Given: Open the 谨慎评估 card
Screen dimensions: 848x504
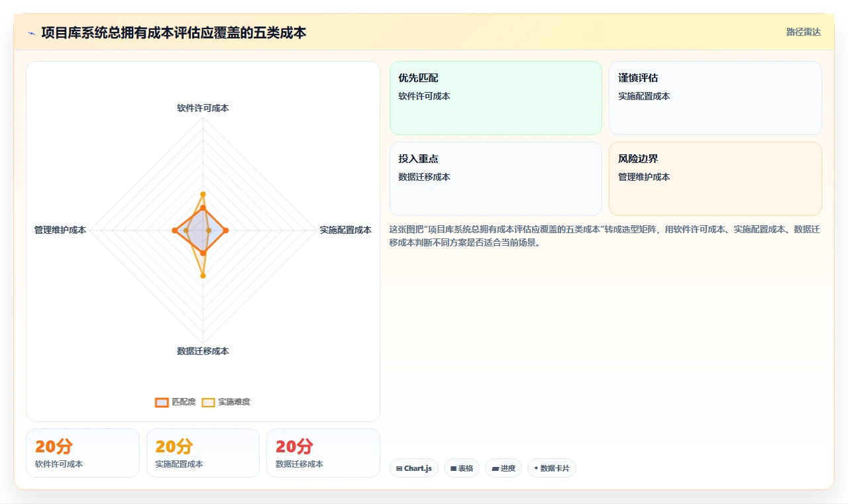Looking at the screenshot, I should tap(715, 98).
